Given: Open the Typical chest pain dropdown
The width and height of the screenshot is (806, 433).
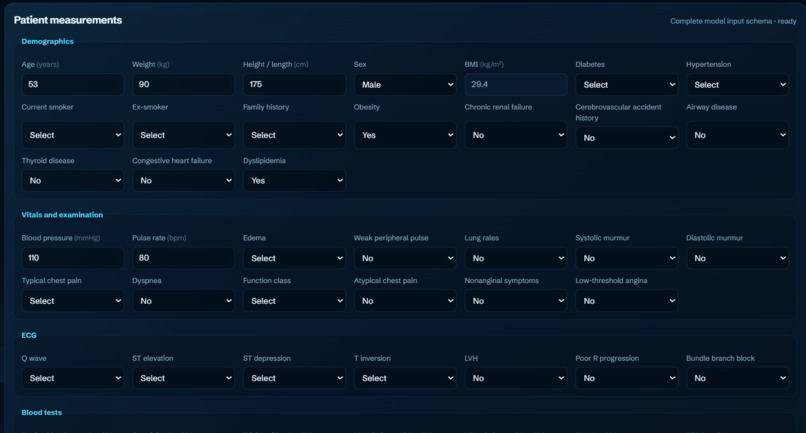Looking at the screenshot, I should (x=72, y=300).
